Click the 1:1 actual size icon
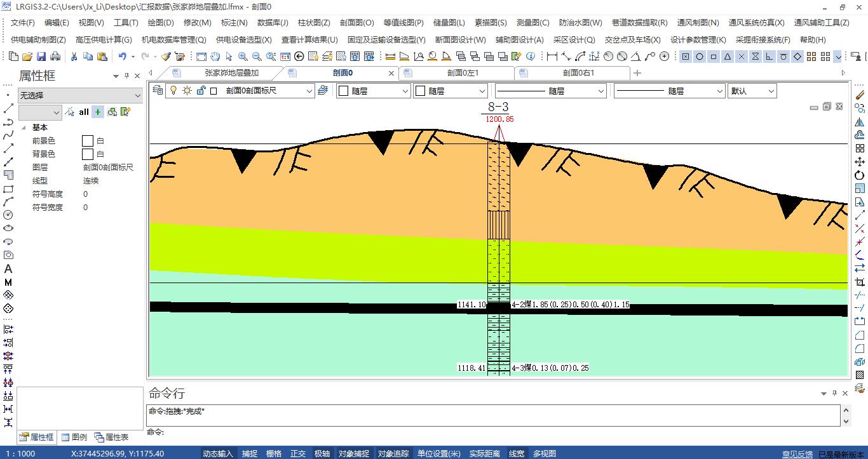Image resolution: width=868 pixels, height=459 pixels. tap(285, 57)
